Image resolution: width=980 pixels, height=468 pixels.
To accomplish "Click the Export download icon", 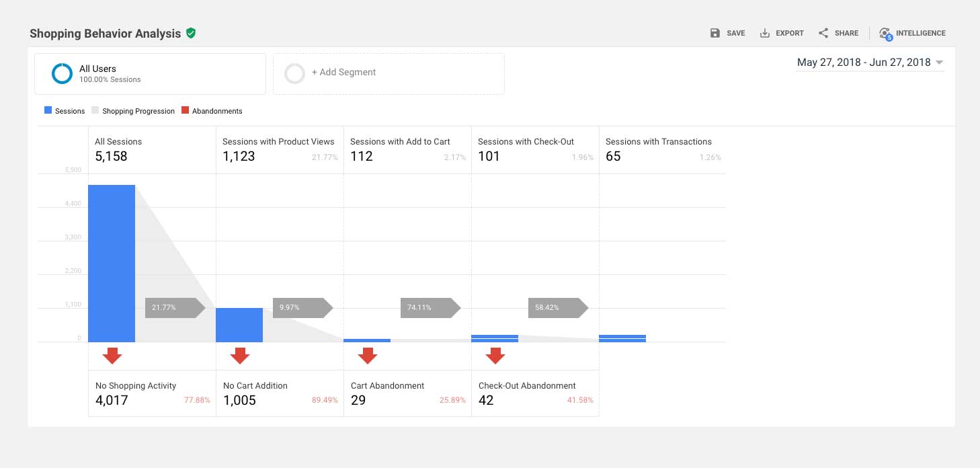I will pyautogui.click(x=764, y=33).
